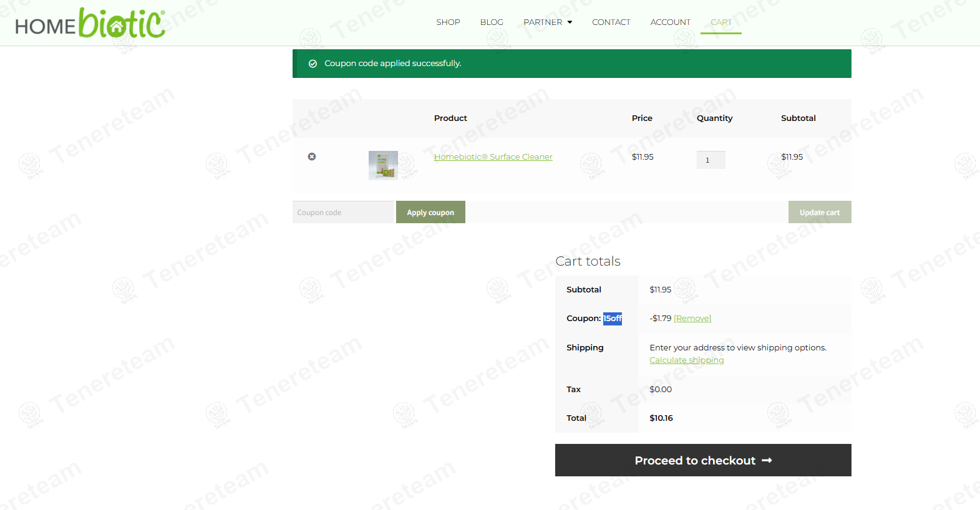The image size is (980, 510).
Task: Click the $0.00 tax value
Action: 661,389
